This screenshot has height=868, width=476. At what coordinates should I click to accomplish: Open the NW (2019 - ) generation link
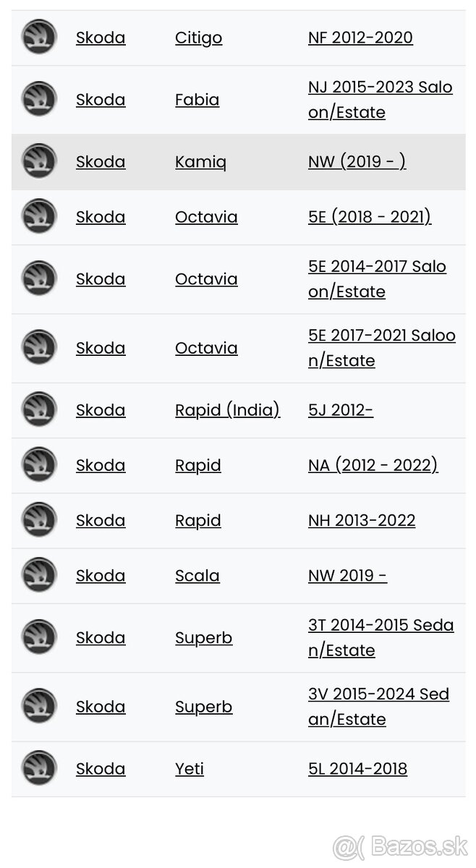[x=357, y=162]
